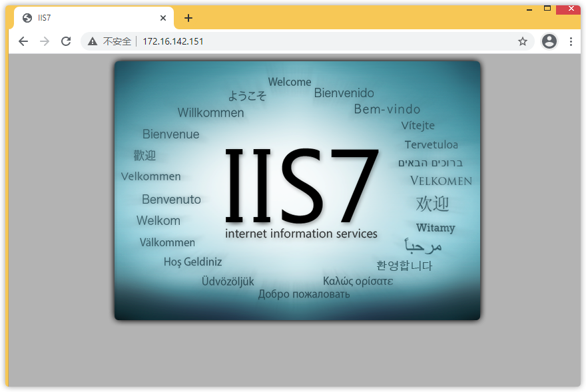Select the IIS7 browser tab
Viewport: 586px width, 392px height.
pyautogui.click(x=94, y=18)
